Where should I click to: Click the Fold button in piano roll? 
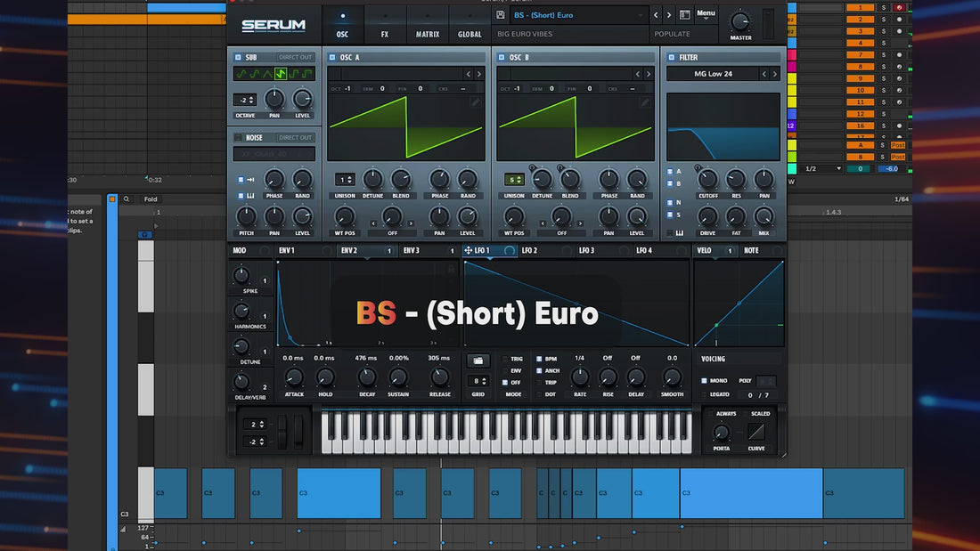pyautogui.click(x=151, y=199)
